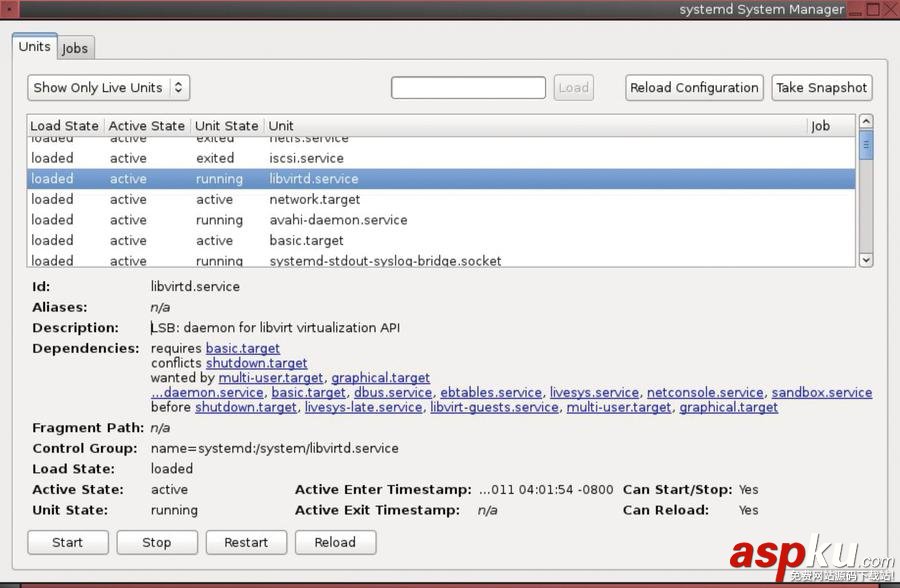
Task: Click scrollbar up arrow of units list
Action: (x=866, y=121)
